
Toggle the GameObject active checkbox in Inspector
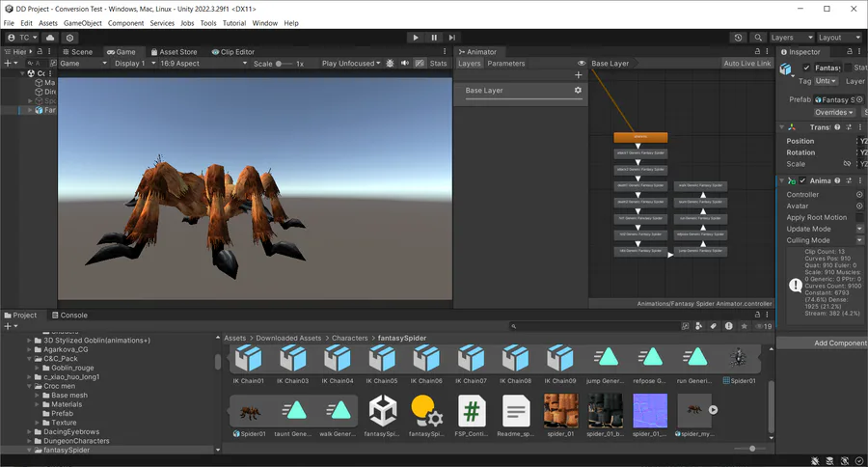[x=806, y=68]
